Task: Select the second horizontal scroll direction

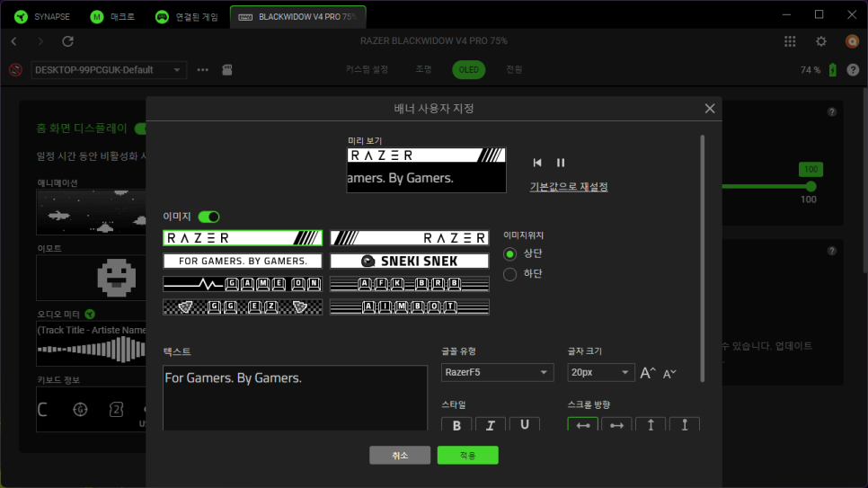Action: [x=616, y=425]
